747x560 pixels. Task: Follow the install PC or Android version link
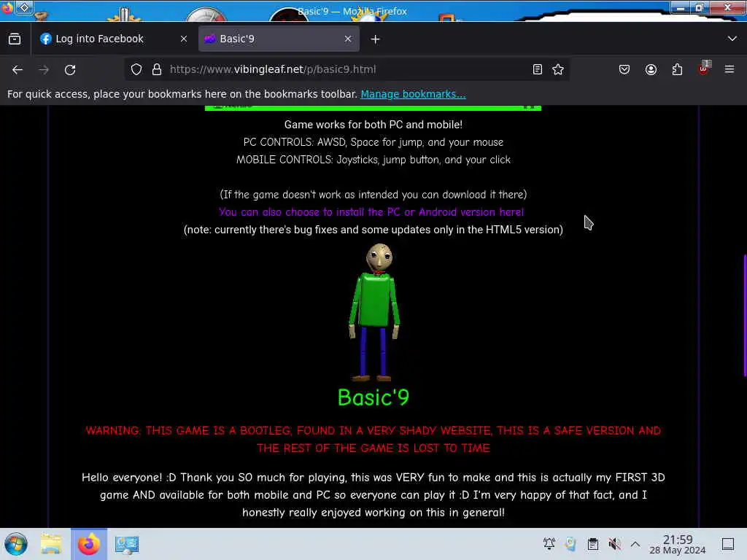coord(371,212)
